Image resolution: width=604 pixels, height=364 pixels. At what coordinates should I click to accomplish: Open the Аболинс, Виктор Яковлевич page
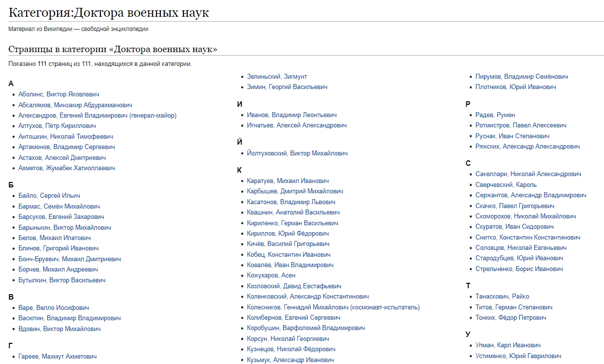click(59, 94)
